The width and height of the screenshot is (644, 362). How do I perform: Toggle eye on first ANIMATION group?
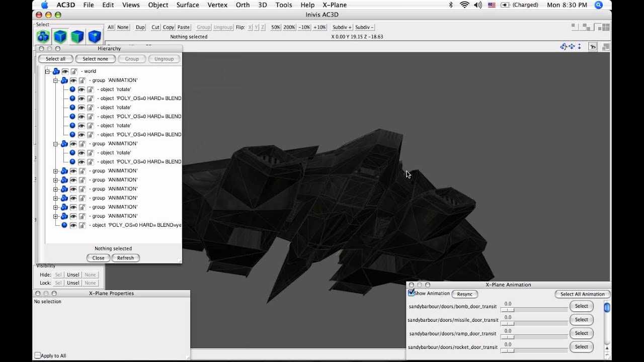point(73,80)
